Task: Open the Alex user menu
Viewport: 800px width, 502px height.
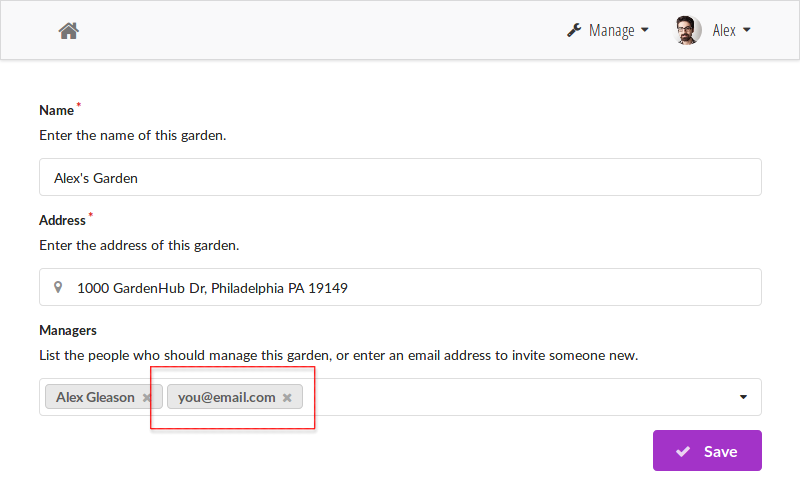Action: pos(712,30)
